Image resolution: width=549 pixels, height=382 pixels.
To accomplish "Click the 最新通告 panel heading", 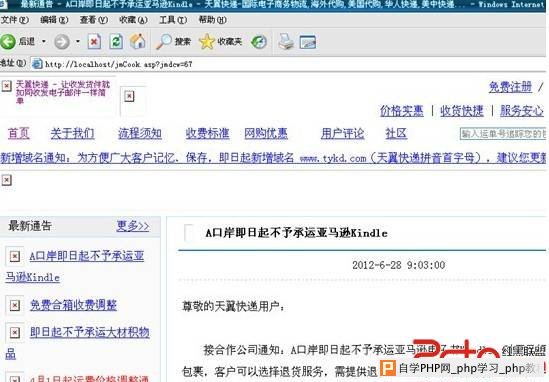I will pyautogui.click(x=30, y=226).
